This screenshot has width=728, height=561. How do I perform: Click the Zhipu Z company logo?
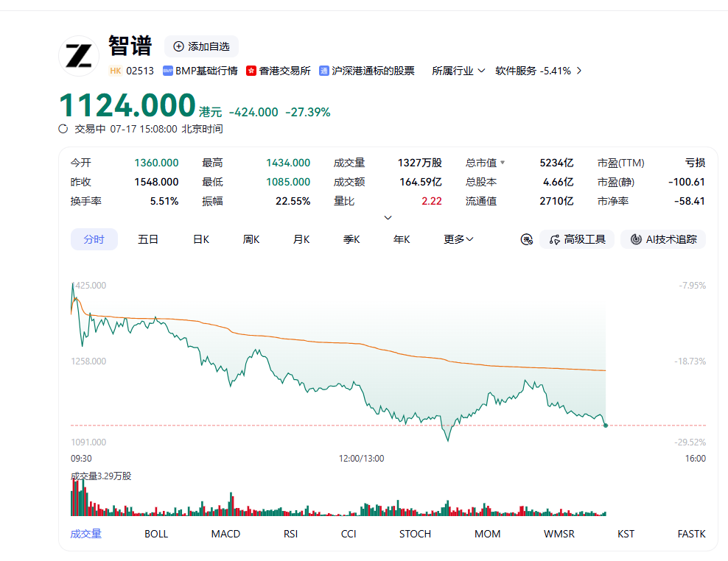click(78, 56)
